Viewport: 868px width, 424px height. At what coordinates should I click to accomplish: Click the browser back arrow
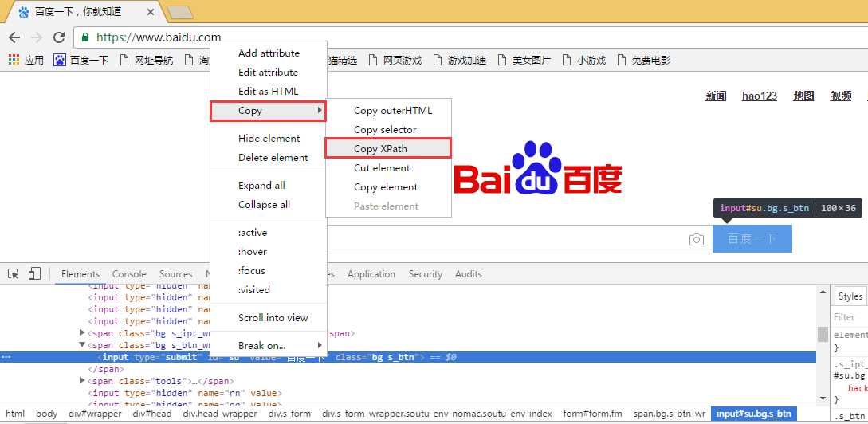[14, 37]
